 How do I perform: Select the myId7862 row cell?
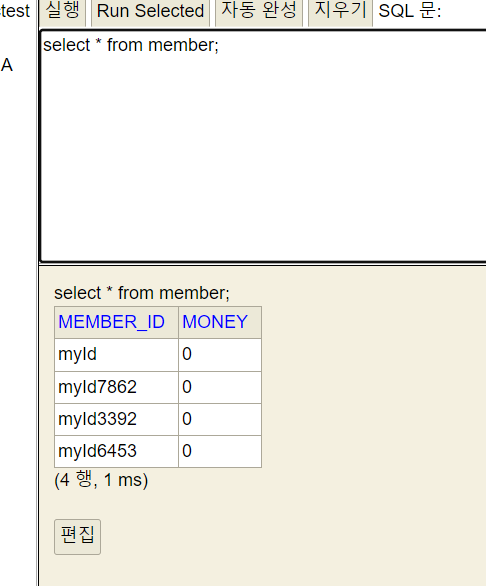pyautogui.click(x=116, y=387)
